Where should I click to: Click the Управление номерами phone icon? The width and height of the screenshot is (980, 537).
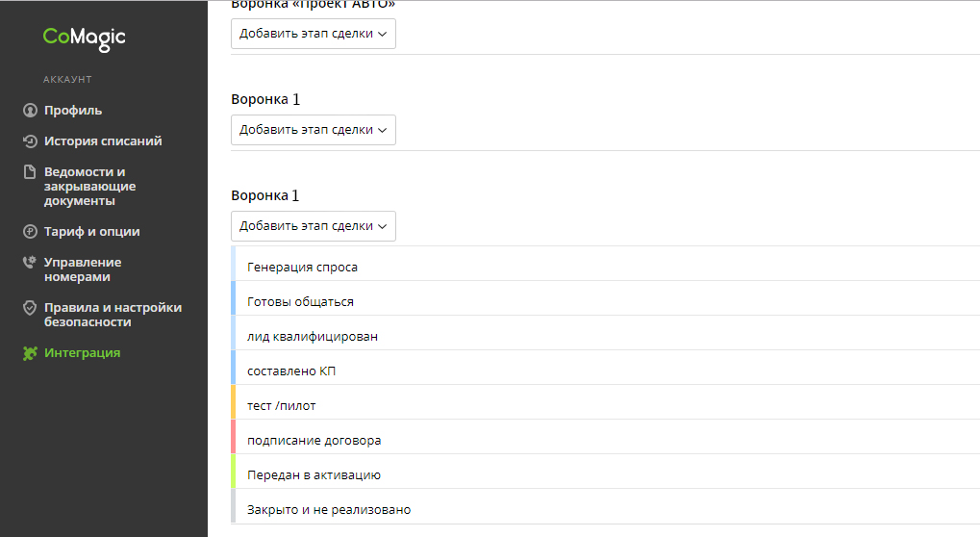pos(30,262)
